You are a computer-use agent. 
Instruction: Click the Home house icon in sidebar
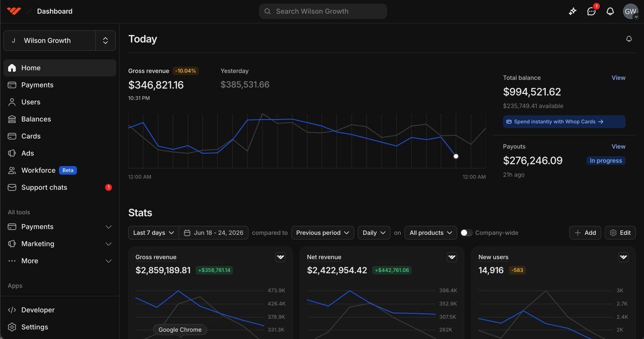[x=12, y=68]
